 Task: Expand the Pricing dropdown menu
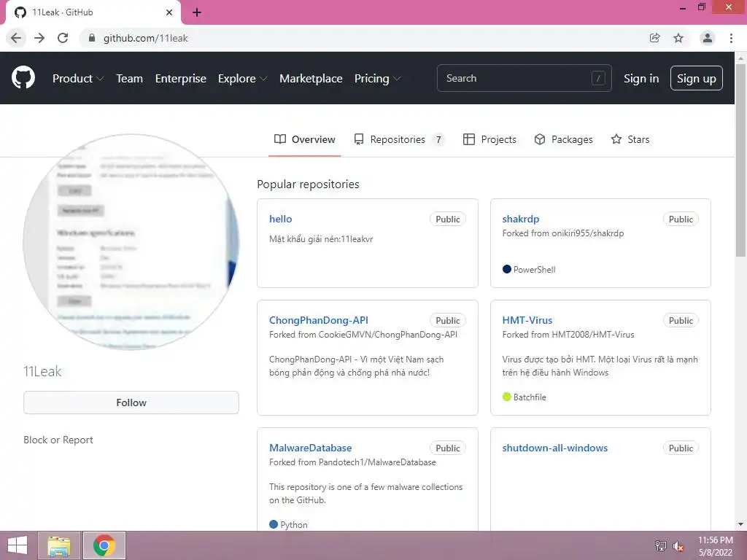click(x=377, y=78)
